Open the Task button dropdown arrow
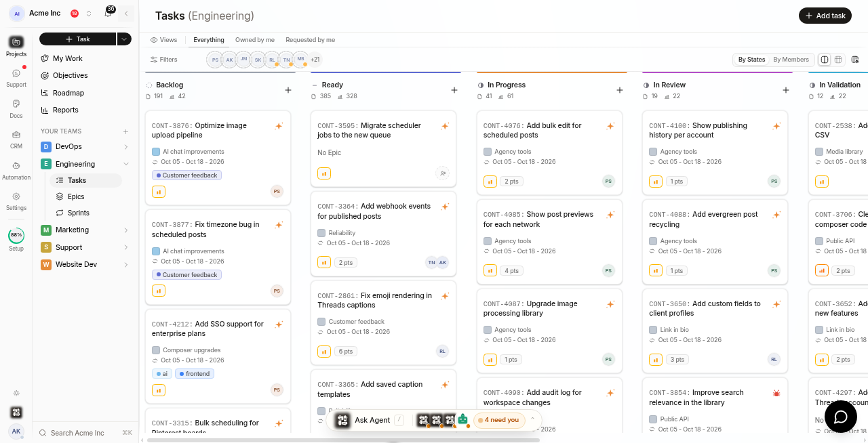This screenshot has width=868, height=443. (124, 39)
